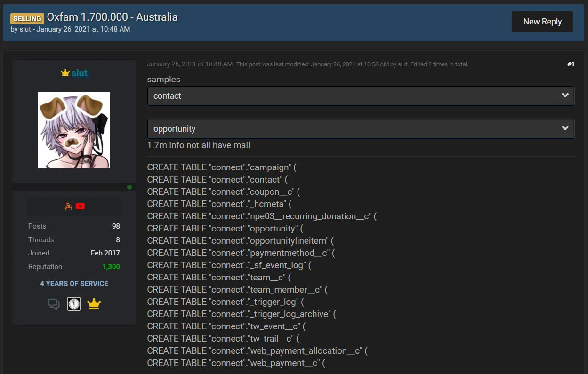Expand the opportunity sample dropdown
The height and width of the screenshot is (374, 588).
pyautogui.click(x=361, y=129)
